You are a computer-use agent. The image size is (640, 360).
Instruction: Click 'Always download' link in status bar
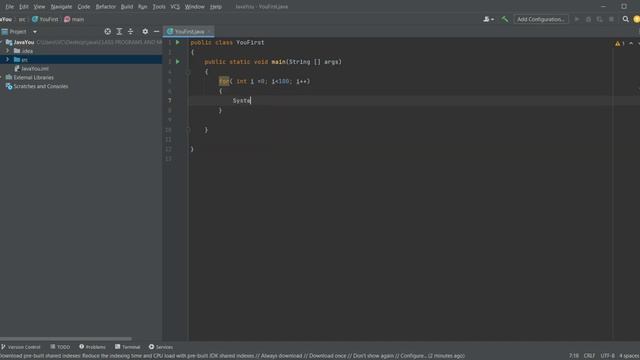(x=282, y=356)
